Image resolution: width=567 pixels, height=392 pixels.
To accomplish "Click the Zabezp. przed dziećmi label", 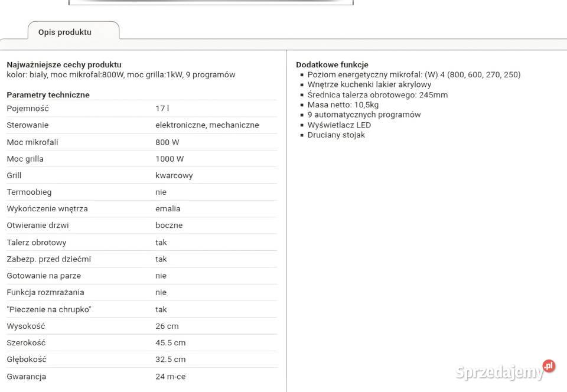I will [48, 259].
